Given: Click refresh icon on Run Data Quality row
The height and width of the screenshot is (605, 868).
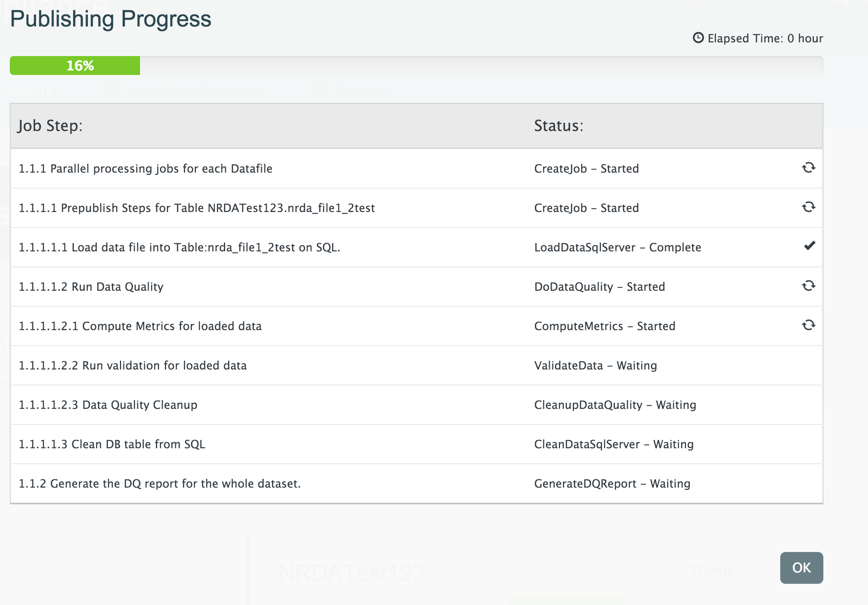Looking at the screenshot, I should tap(808, 286).
